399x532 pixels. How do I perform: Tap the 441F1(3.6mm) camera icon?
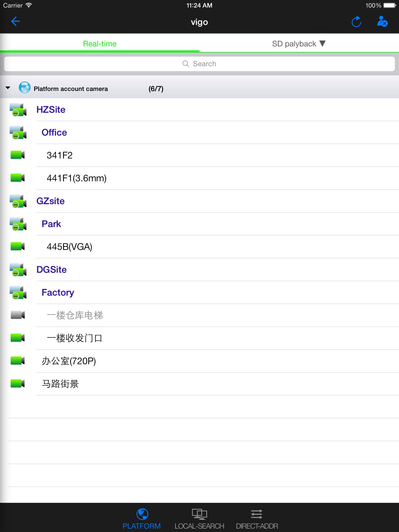coord(18,178)
